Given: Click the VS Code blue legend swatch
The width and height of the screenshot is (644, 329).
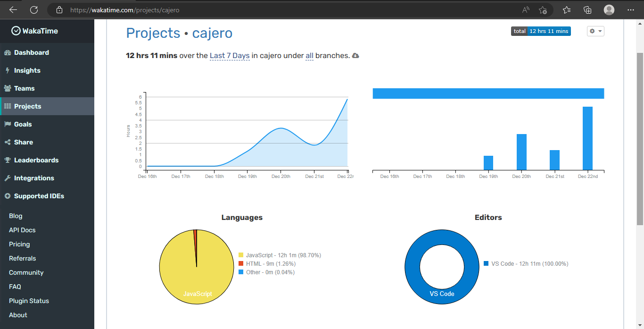Looking at the screenshot, I should pyautogui.click(x=486, y=264).
